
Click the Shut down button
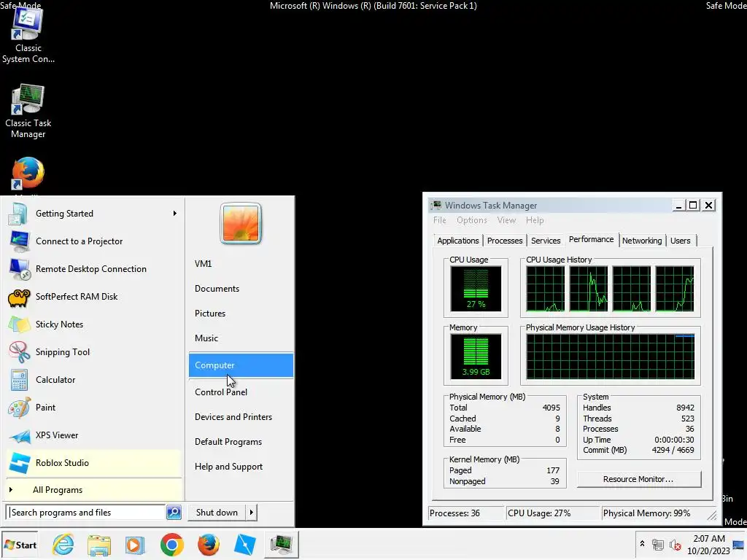217,513
